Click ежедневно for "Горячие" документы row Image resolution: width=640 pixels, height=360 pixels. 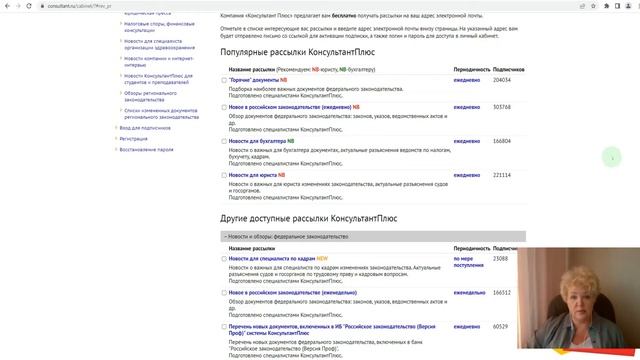click(x=467, y=80)
